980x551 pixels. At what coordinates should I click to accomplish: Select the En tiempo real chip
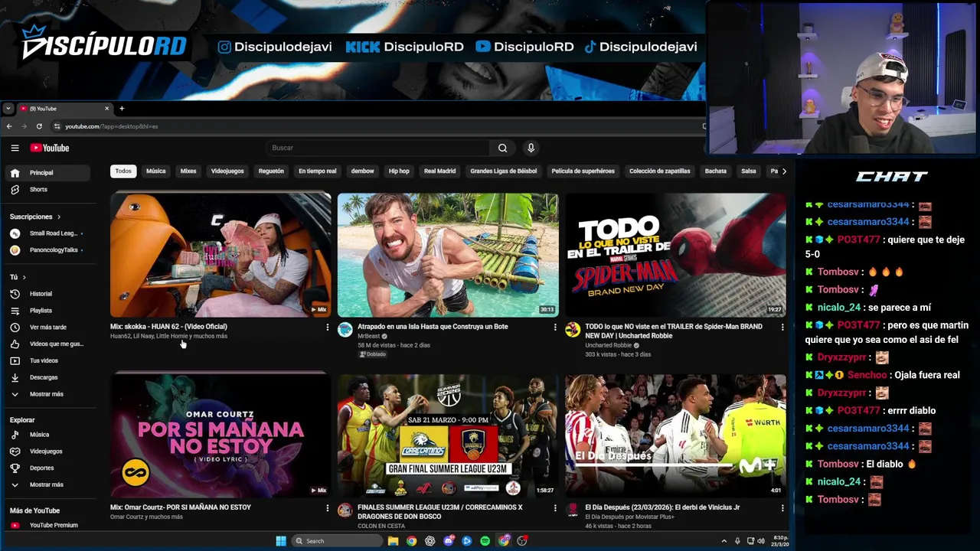point(318,171)
